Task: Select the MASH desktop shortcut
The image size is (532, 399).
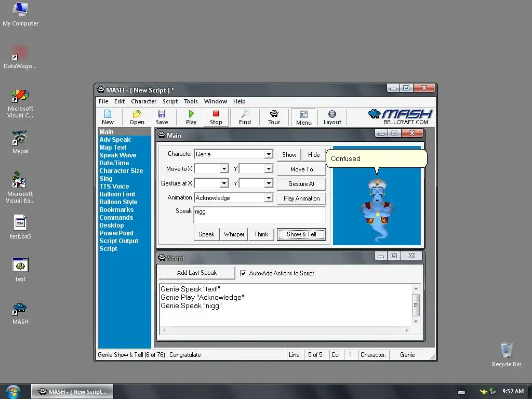Action: coord(20,313)
